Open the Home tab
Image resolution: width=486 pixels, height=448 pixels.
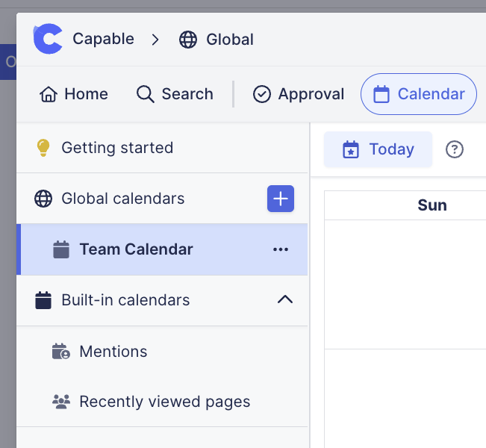click(74, 94)
